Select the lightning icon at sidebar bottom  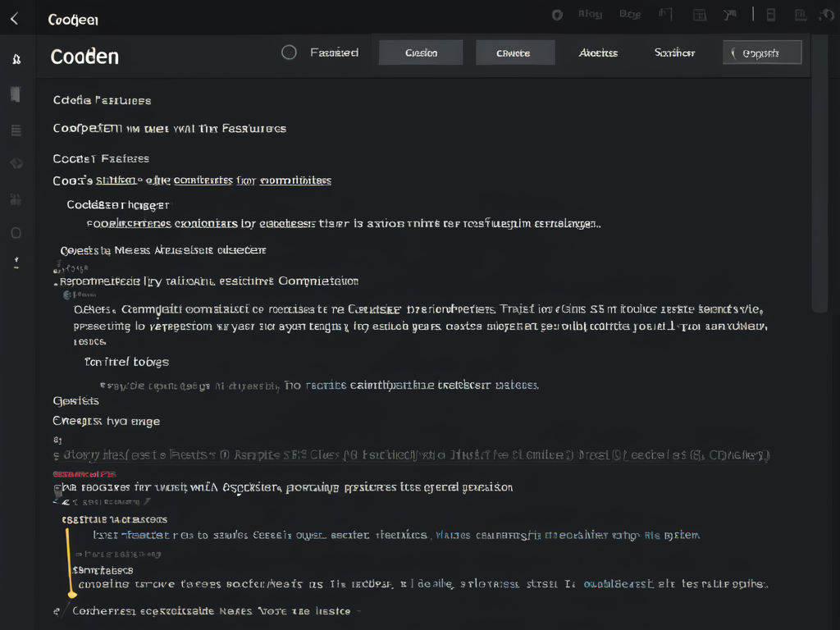point(16,262)
